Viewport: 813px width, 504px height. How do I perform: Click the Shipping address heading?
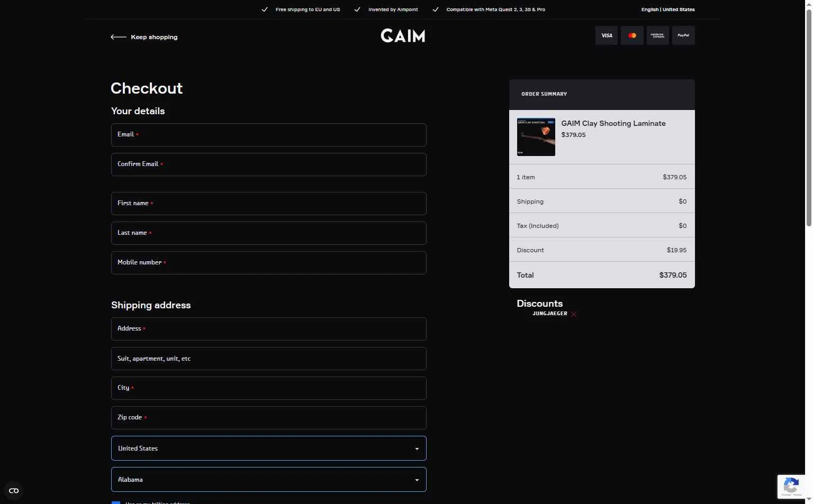tap(151, 305)
